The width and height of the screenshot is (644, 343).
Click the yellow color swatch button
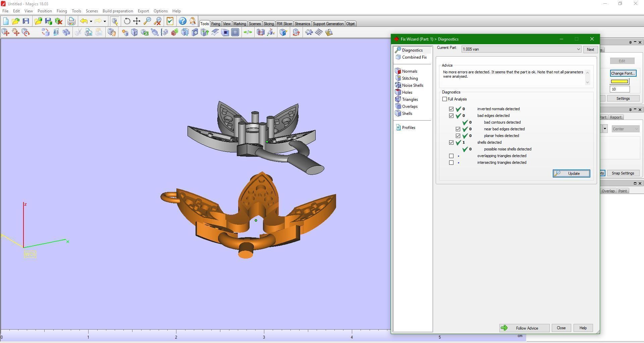(620, 81)
